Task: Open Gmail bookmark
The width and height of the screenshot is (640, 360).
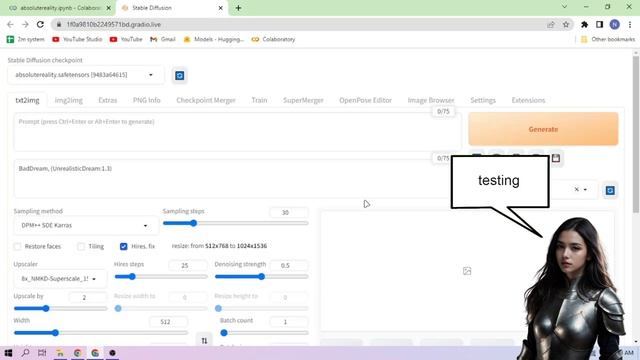Action: pyautogui.click(x=163, y=39)
